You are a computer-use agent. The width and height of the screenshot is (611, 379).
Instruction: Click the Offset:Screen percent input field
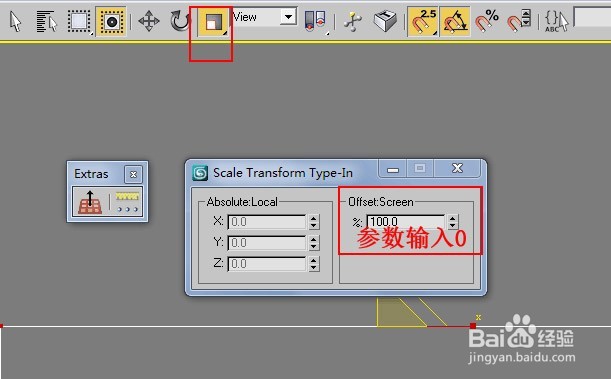coord(405,222)
